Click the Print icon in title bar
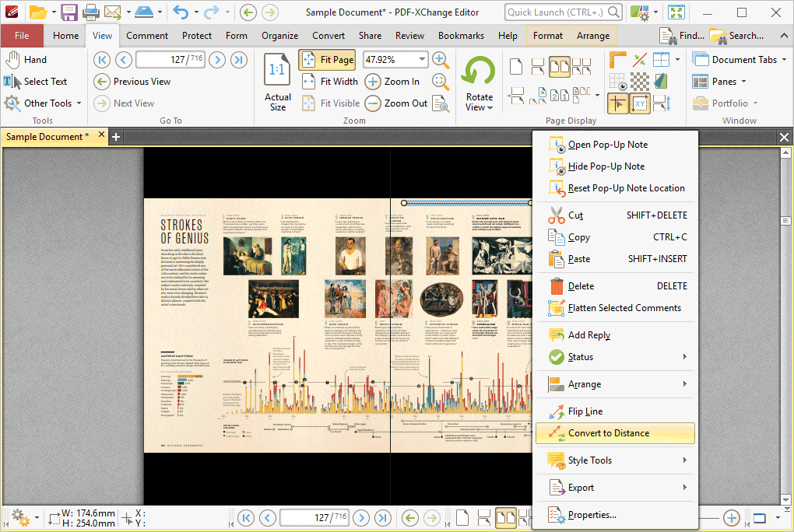This screenshot has height=532, width=794. tap(91, 12)
